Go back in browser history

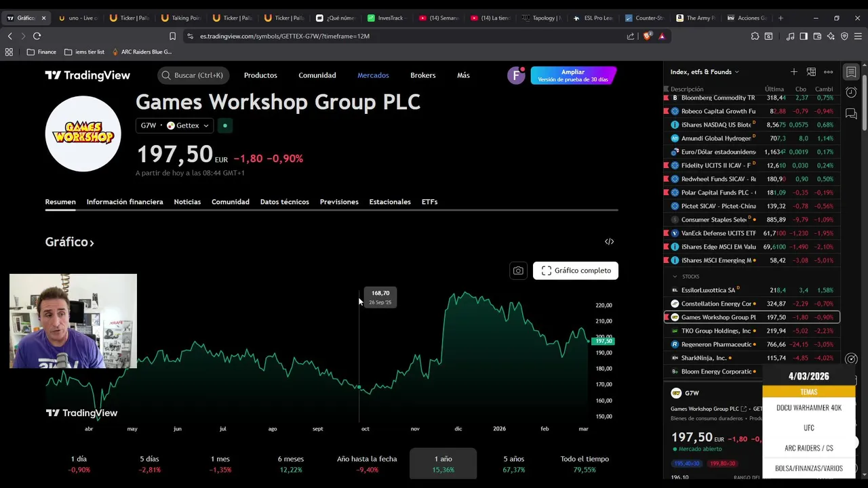click(9, 36)
